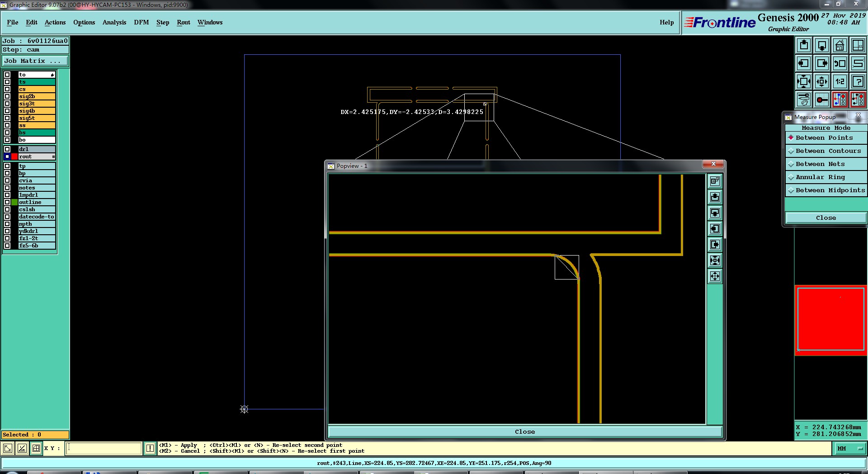Click the angle/length coordinate icon

(x=22, y=448)
